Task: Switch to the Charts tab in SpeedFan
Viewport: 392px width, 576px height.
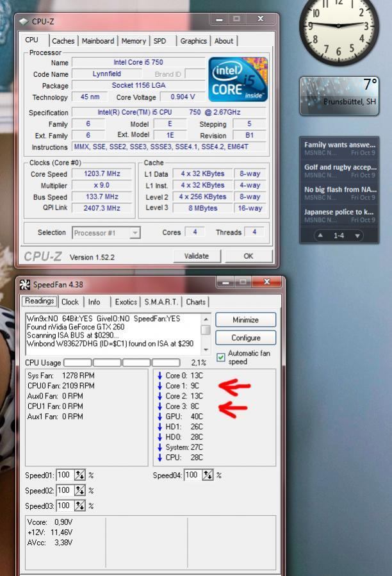Action: [x=195, y=302]
